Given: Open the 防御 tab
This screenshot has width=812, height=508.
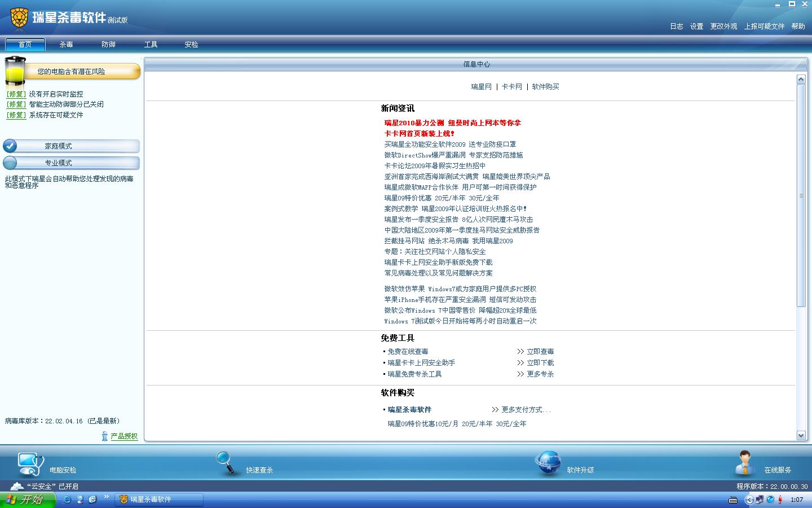Looking at the screenshot, I should [x=108, y=44].
